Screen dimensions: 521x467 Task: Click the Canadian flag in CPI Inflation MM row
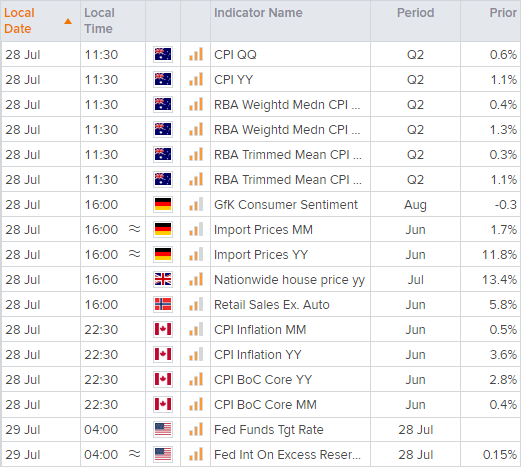[163, 329]
